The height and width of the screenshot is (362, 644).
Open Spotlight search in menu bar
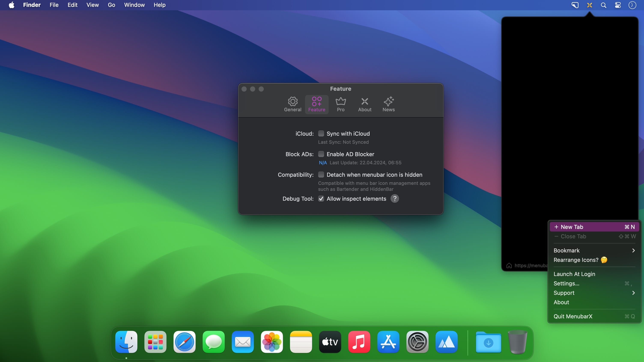pos(604,5)
